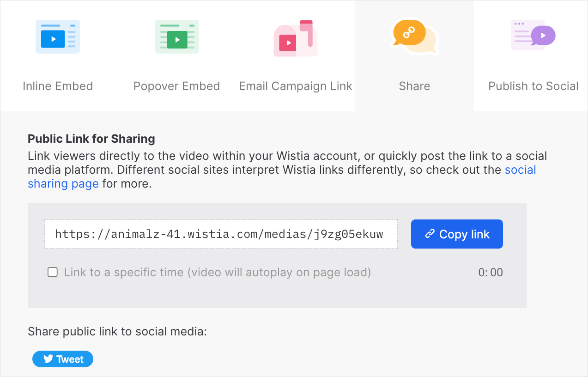Click the Inline Embed blue video icon
The width and height of the screenshot is (588, 377).
[58, 36]
